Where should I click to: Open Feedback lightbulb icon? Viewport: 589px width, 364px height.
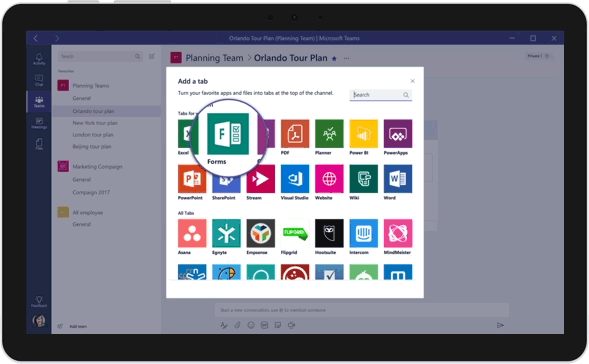coord(39,302)
